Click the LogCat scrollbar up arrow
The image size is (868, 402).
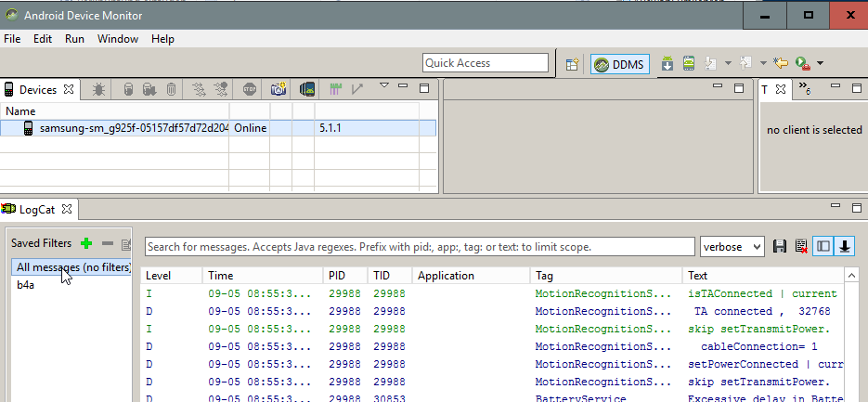point(851,275)
